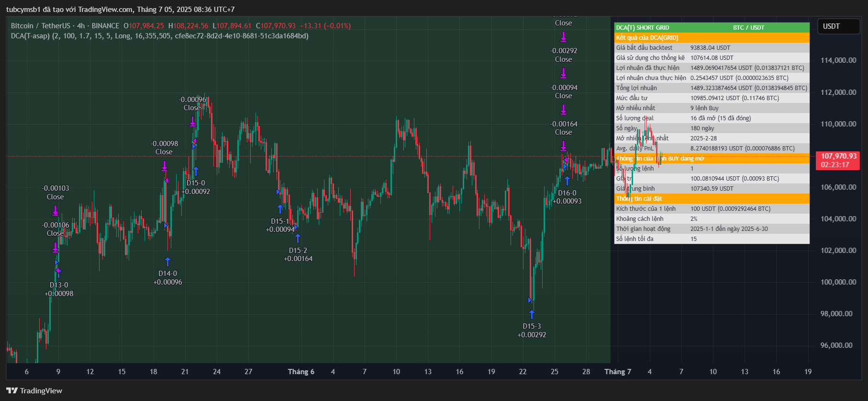Click the 25 date axis label
Viewport: 868px width, 401px height.
(x=554, y=372)
